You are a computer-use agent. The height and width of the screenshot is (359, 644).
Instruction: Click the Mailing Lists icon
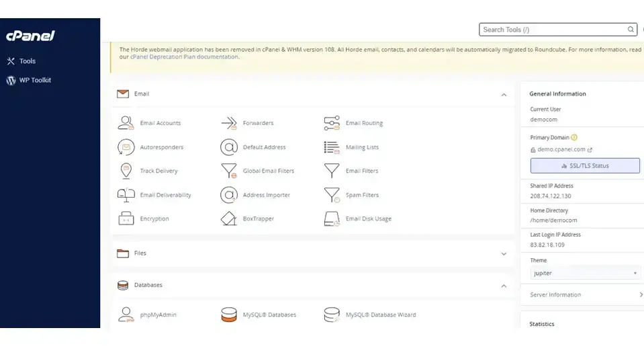(x=332, y=147)
